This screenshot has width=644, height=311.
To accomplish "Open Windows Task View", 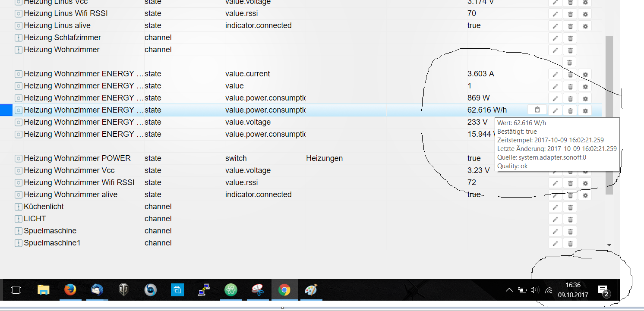I will (x=16, y=290).
